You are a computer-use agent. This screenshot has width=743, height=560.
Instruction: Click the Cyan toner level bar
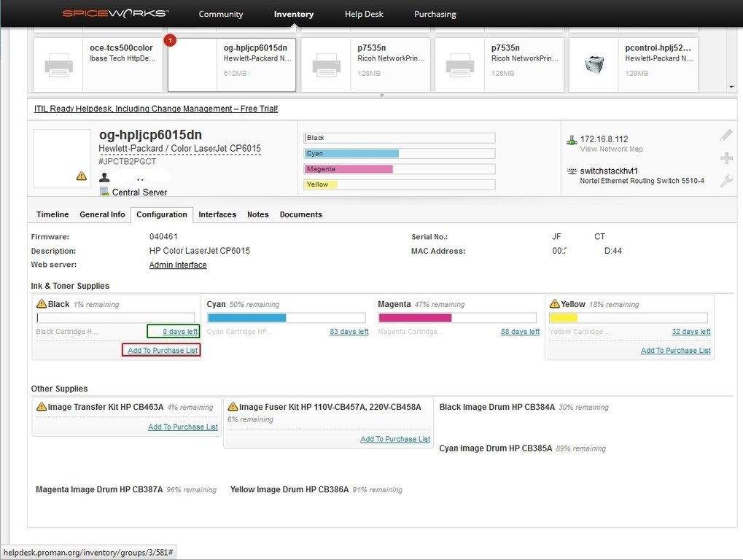pyautogui.click(x=248, y=317)
